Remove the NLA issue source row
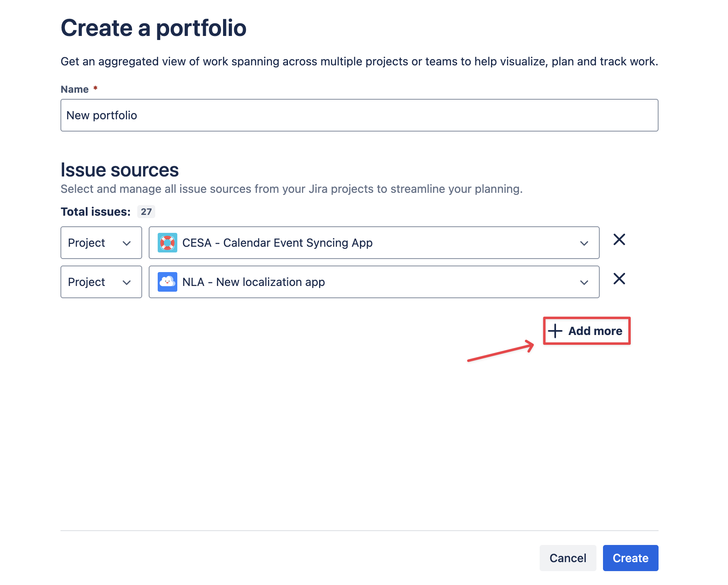The width and height of the screenshot is (728, 585). click(619, 279)
